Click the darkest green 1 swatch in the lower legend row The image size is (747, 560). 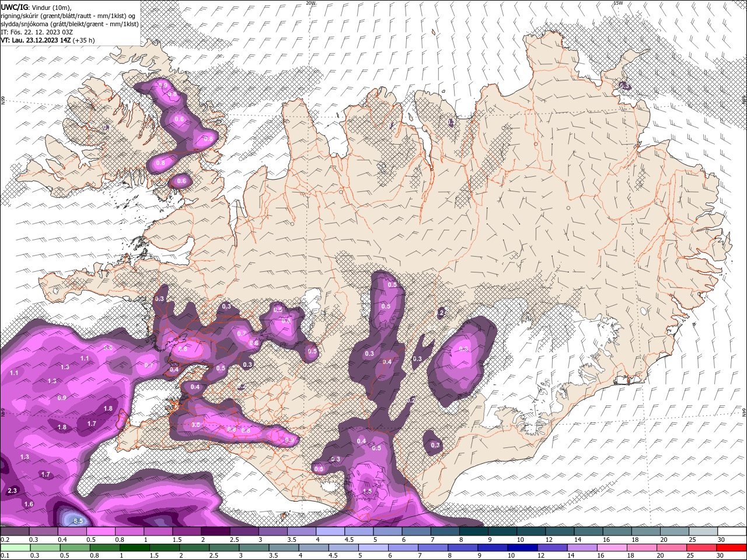pyautogui.click(x=134, y=548)
